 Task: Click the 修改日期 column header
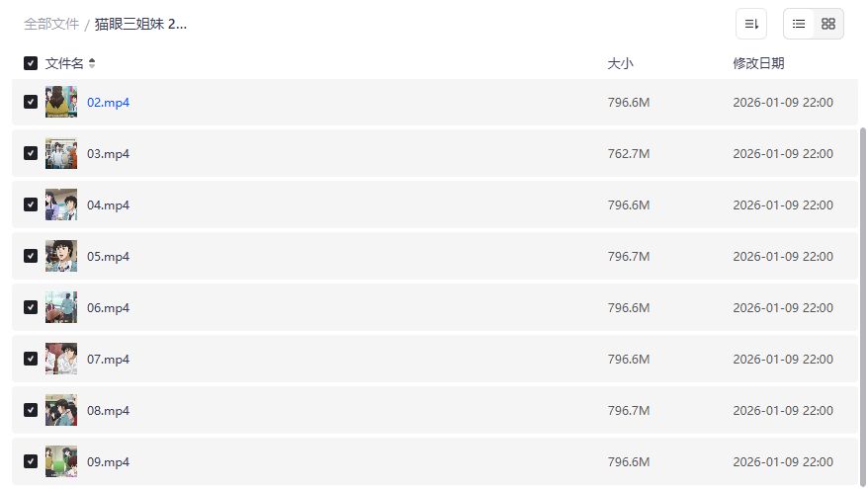tap(758, 63)
